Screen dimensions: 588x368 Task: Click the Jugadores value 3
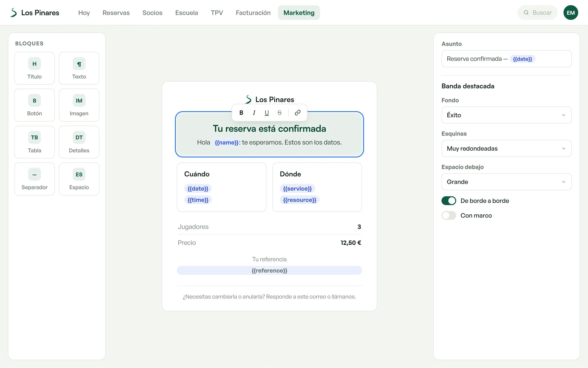click(359, 227)
